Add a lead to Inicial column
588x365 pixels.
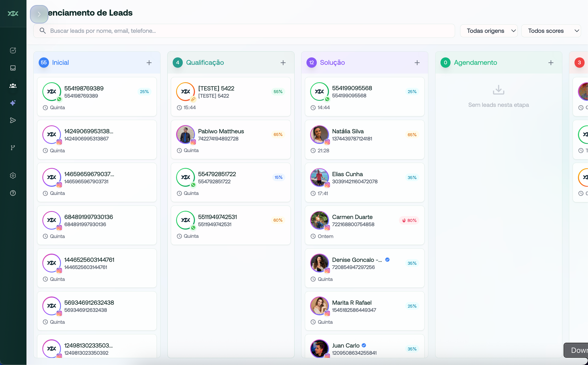(x=149, y=63)
